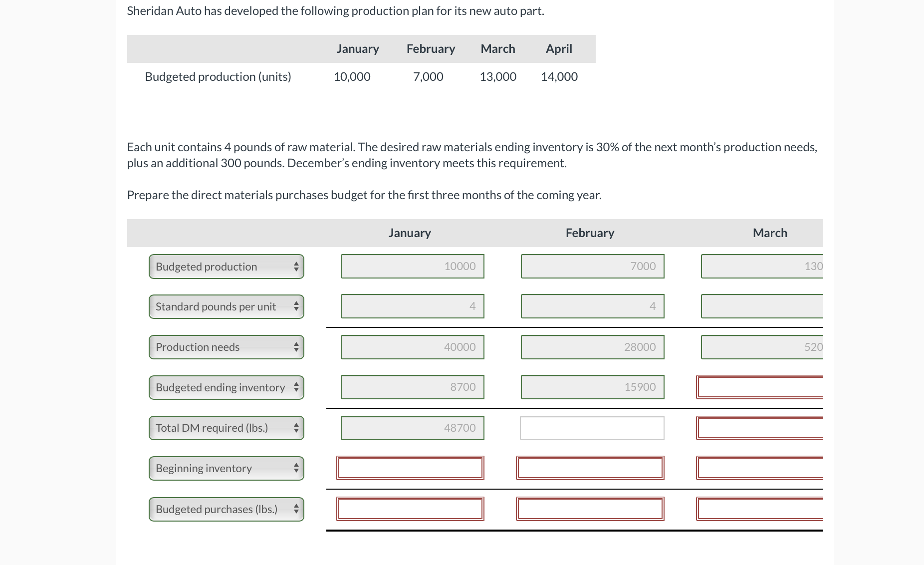This screenshot has height=565, width=924.
Task: Click empty March total DM required field
Action: [x=760, y=428]
